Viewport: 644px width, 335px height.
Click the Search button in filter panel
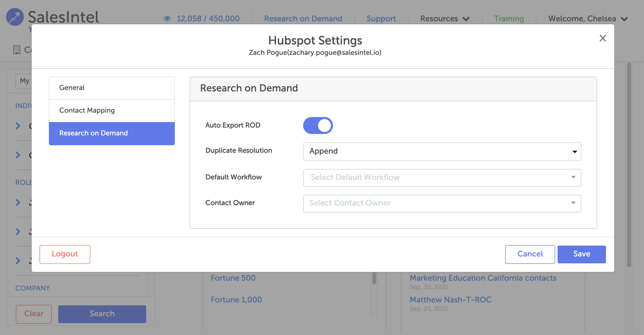click(x=102, y=314)
